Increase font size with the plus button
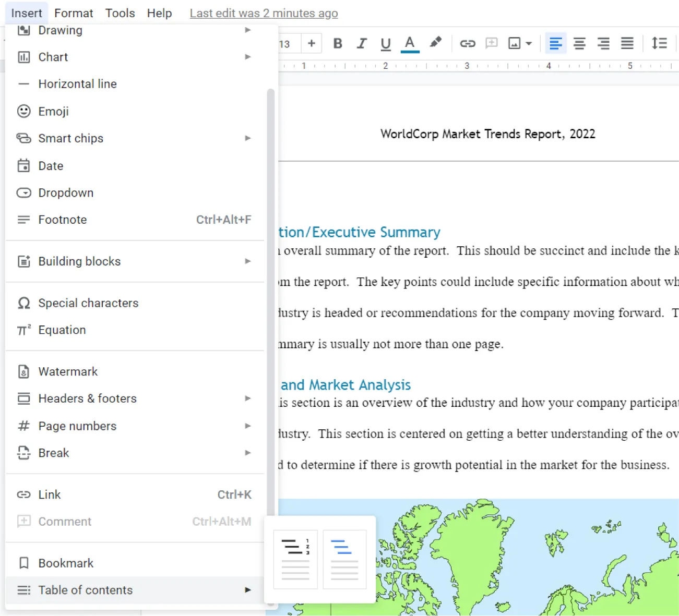Screen dimensions: 679x616 311,43
